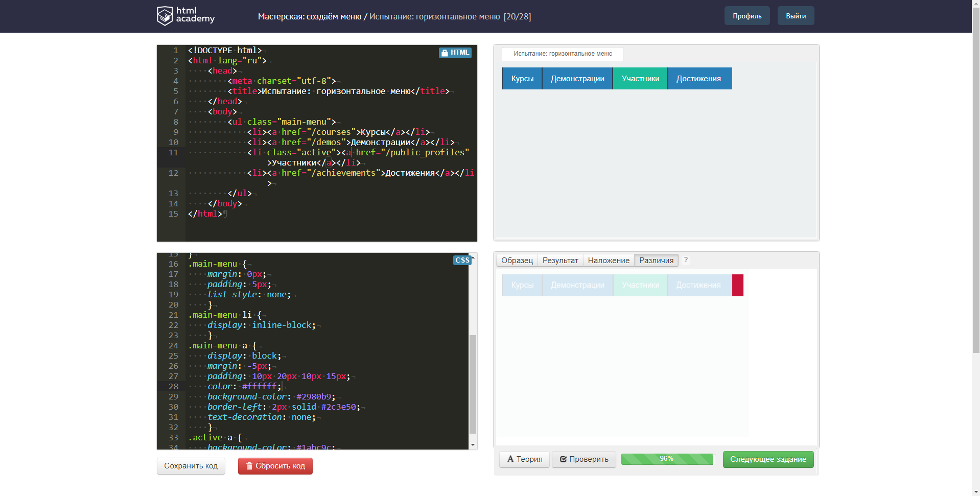Go to Следующее задание
This screenshot has width=980, height=496.
[x=768, y=459]
